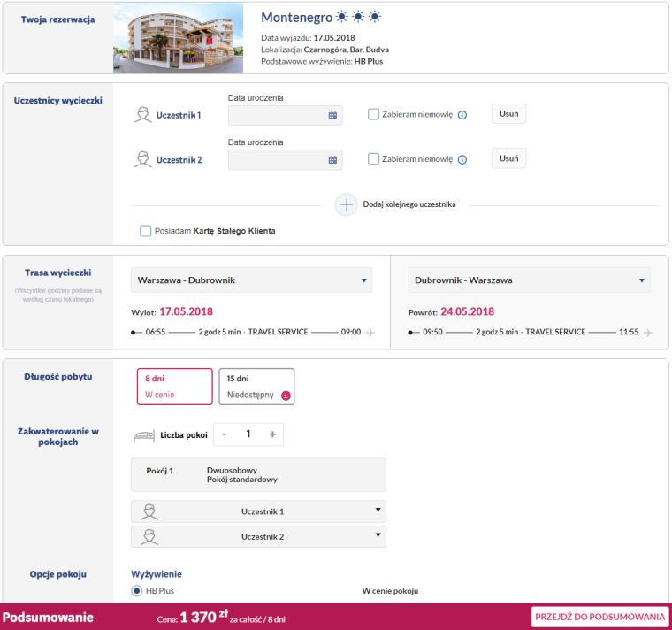Image resolution: width=672 pixels, height=630 pixels.
Task: Click the W cenie pokoju meal price text
Action: coord(390,591)
